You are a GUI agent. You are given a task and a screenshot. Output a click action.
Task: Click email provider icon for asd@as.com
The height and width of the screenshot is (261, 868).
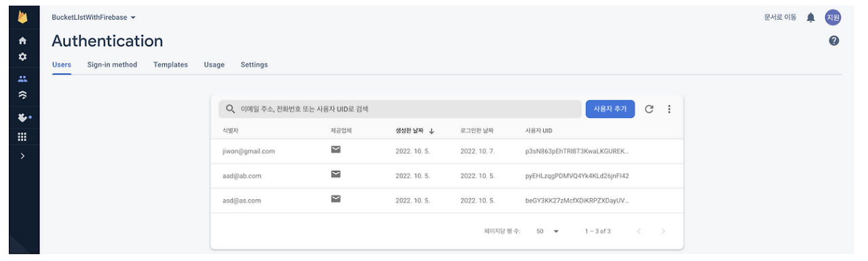click(336, 199)
